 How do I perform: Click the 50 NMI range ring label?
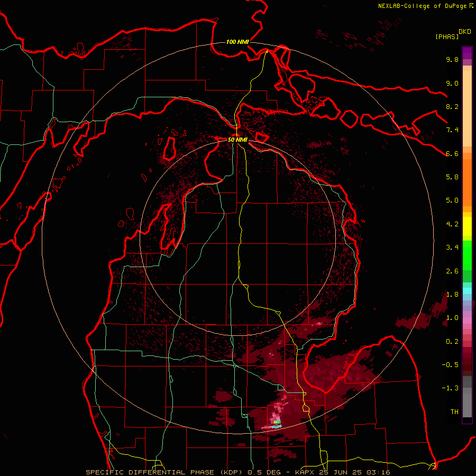click(x=237, y=140)
